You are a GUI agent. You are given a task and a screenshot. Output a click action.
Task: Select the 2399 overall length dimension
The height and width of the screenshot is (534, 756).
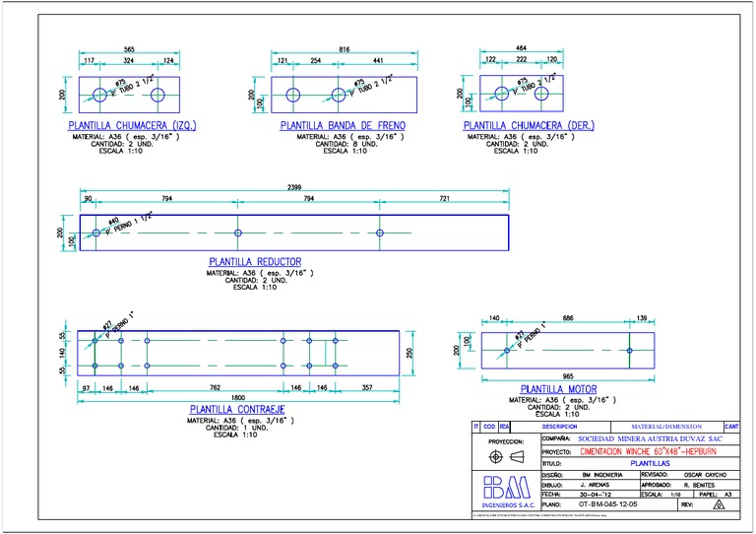294,187
